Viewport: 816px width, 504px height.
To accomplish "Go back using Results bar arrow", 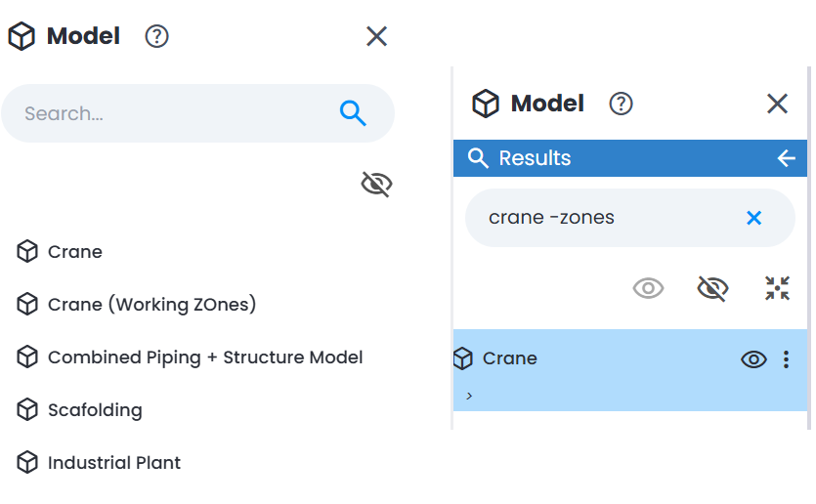I will pos(787,158).
